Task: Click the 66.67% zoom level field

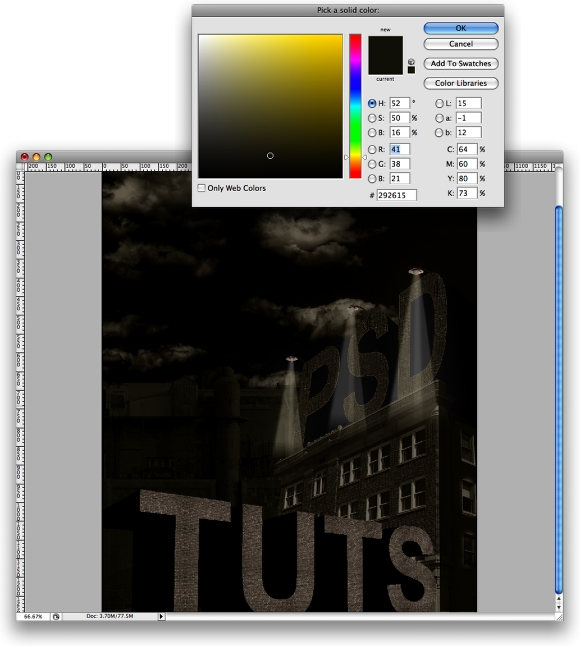Action: (x=33, y=616)
